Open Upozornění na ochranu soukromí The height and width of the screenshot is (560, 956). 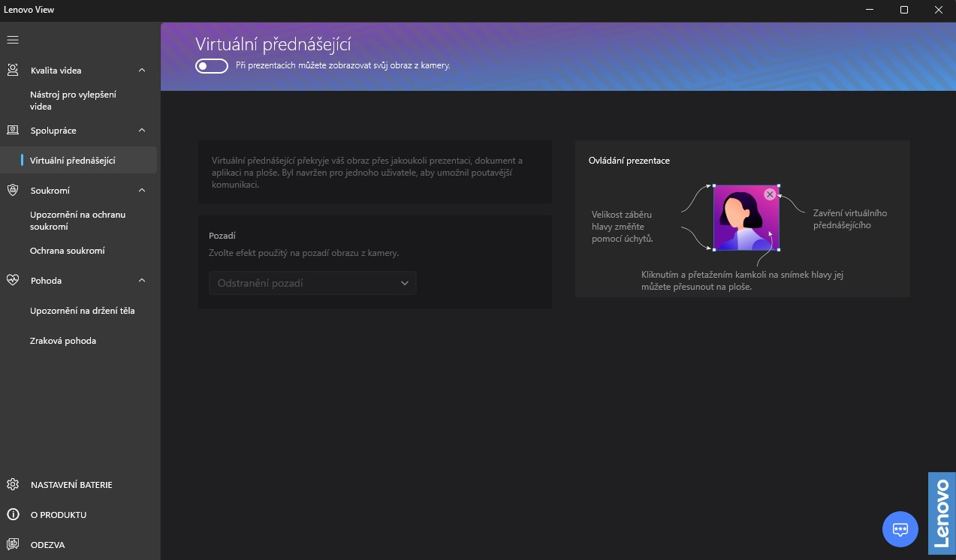coord(77,221)
